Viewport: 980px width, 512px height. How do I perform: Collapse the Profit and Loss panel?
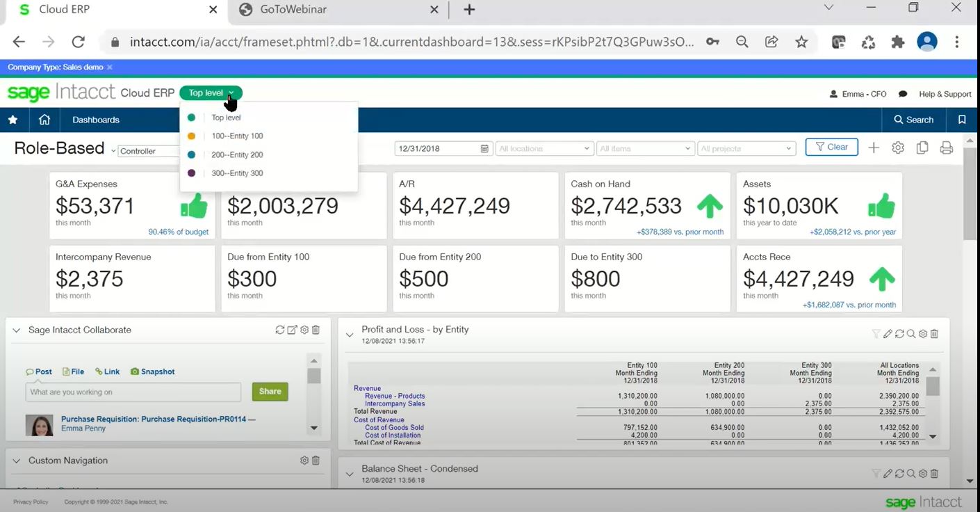pos(350,335)
